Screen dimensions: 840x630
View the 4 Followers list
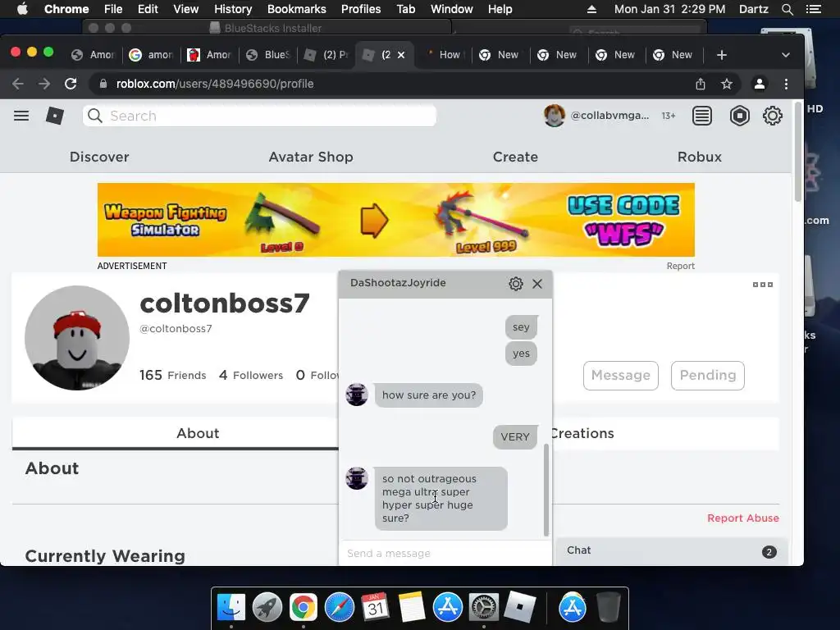pos(251,375)
